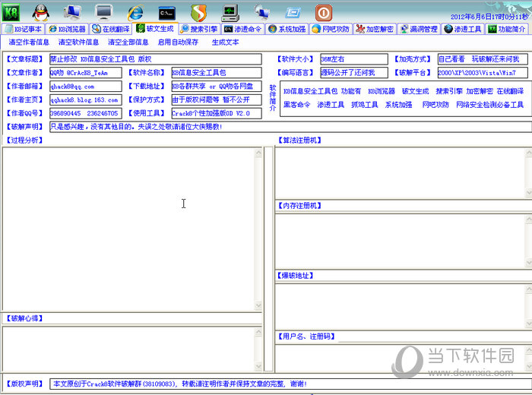Focus the 软件名称 field

217,73
